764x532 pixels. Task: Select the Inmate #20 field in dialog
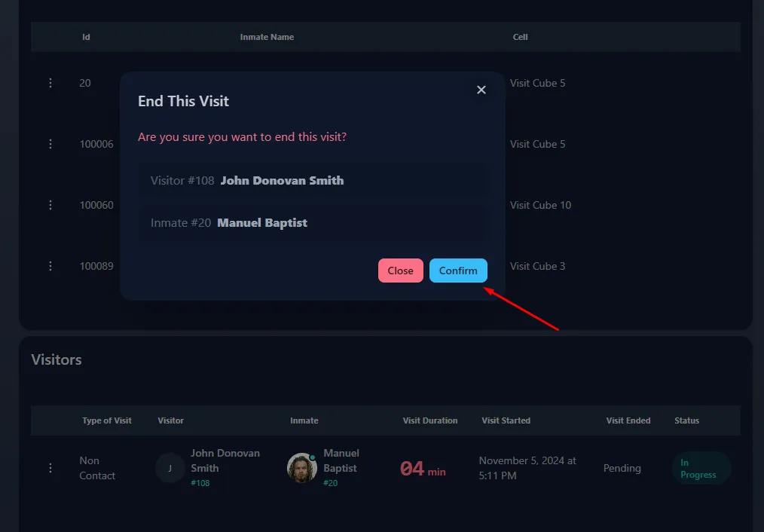(313, 222)
